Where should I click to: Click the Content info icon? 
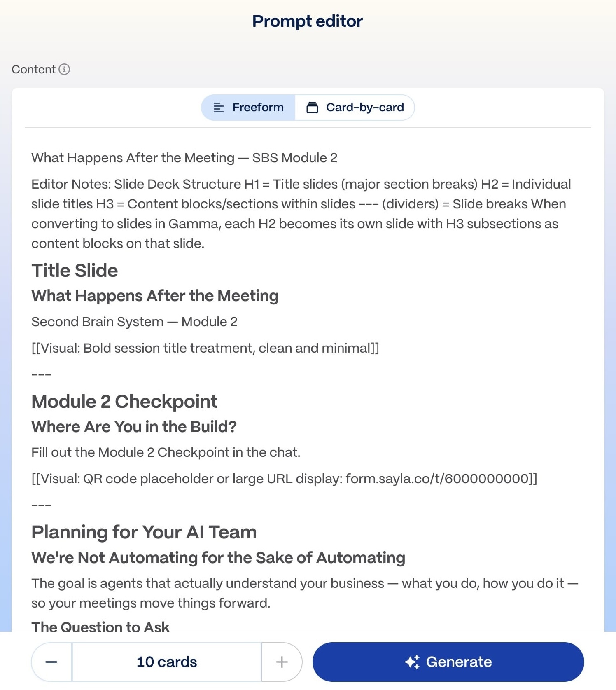click(x=64, y=69)
